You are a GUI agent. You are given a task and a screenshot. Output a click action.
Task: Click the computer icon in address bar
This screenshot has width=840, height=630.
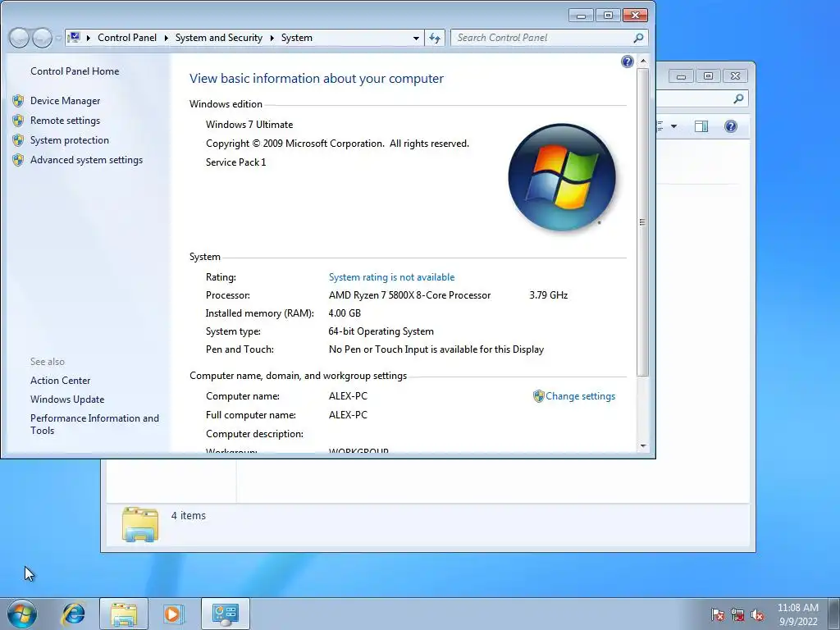(75, 38)
